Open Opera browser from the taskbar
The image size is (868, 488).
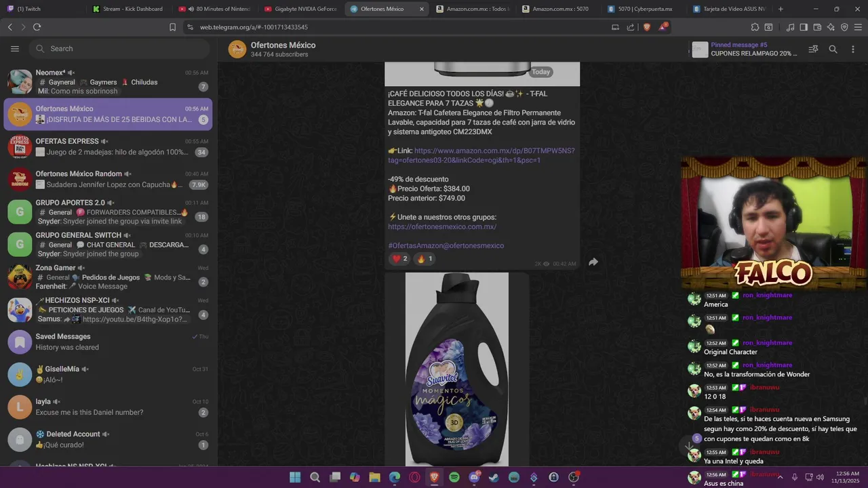(414, 477)
